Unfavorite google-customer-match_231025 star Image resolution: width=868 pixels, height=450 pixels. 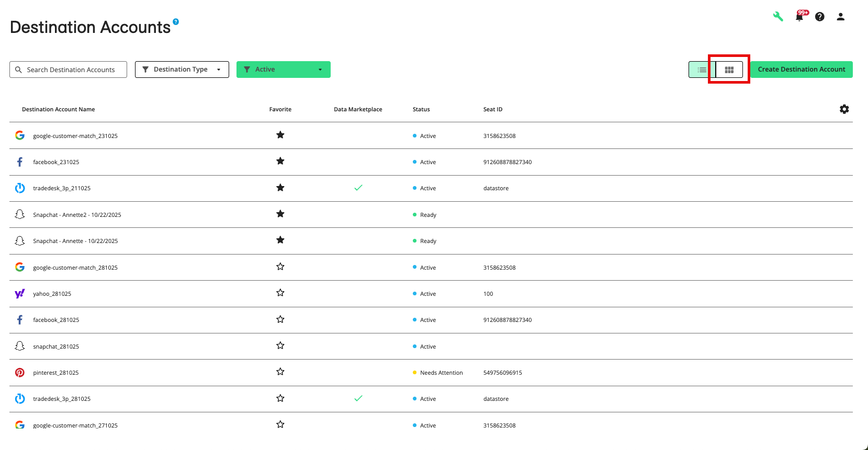[x=280, y=135]
